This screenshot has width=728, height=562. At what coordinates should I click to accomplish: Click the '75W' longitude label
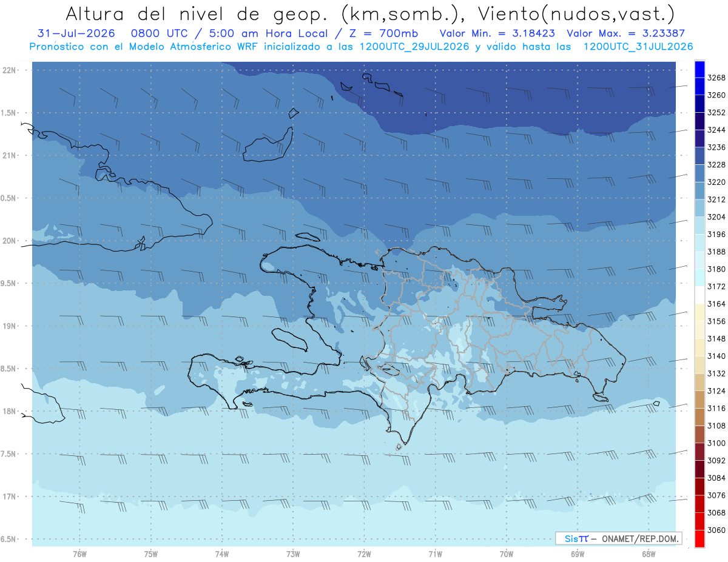pos(151,554)
